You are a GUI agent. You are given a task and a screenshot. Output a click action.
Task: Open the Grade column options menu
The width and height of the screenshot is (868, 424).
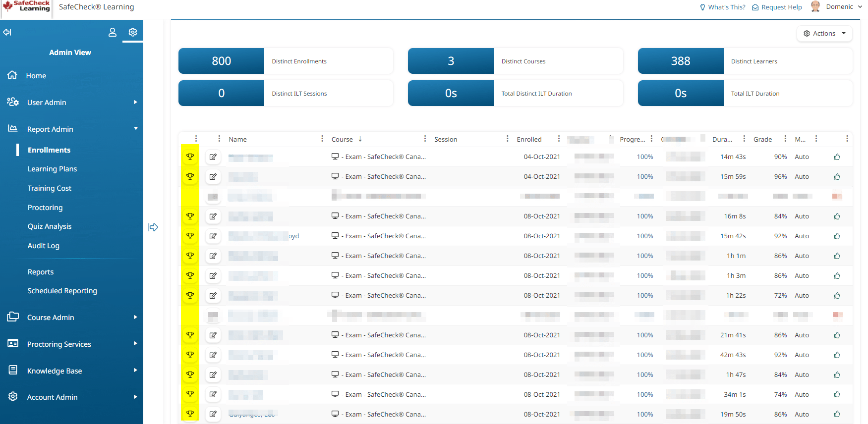(785, 139)
